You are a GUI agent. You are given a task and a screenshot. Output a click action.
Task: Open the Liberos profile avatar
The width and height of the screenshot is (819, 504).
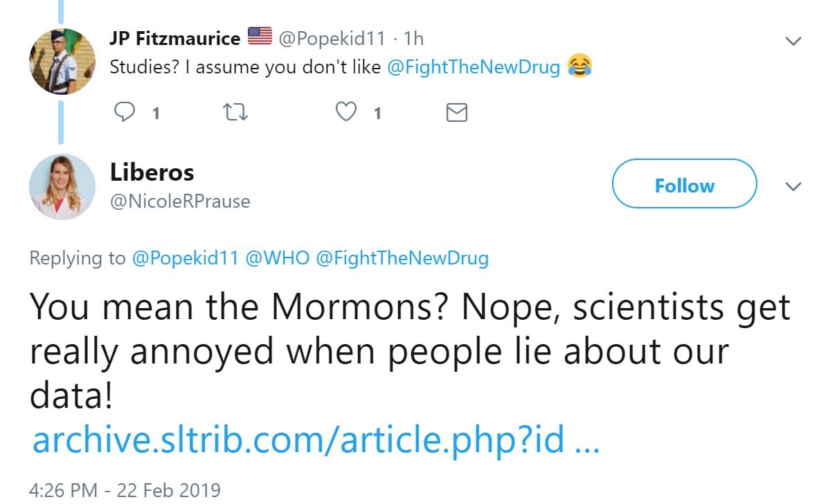(x=62, y=186)
